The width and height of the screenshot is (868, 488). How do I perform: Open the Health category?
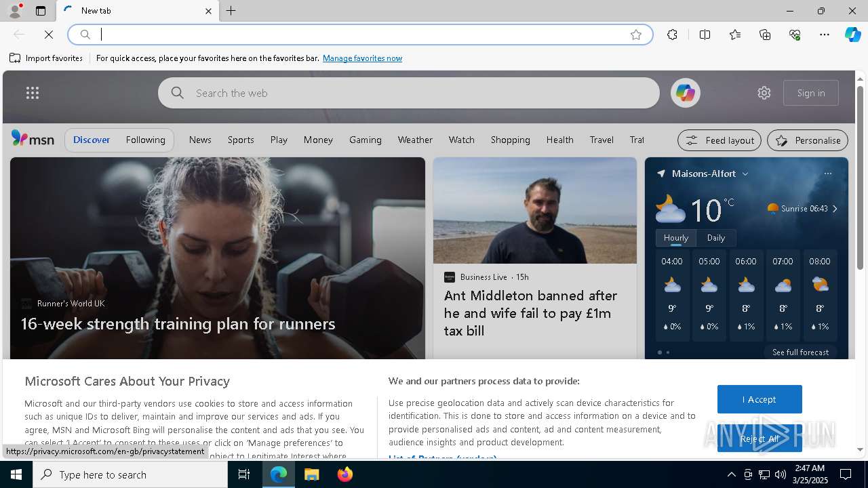click(x=559, y=140)
